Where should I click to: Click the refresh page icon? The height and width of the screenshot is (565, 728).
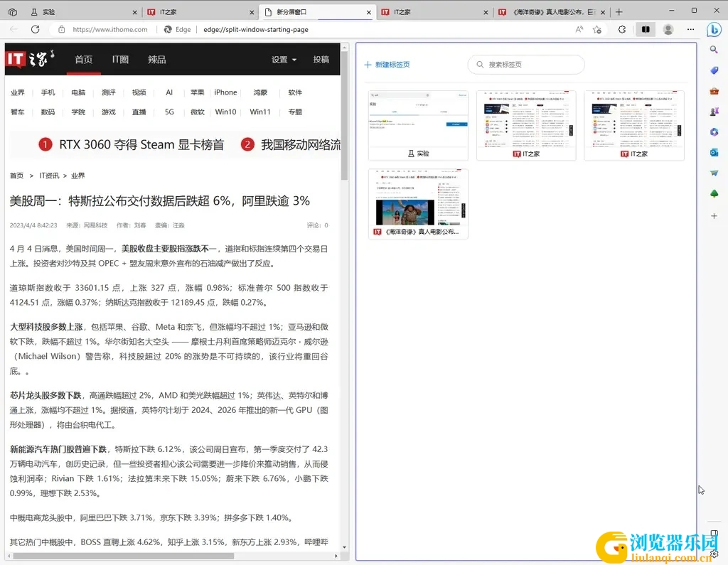pyautogui.click(x=36, y=29)
